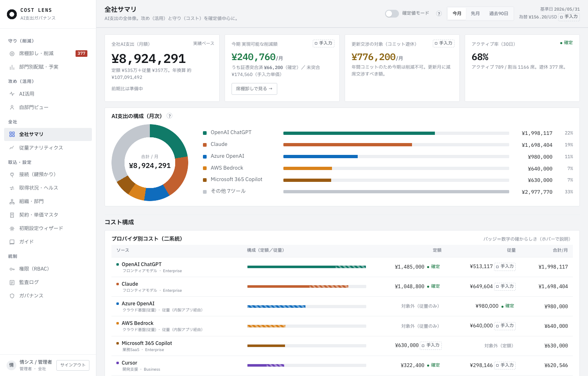Screen dimensions: 588x376
Task: Switch to the 先月 period tab
Action: [x=475, y=13]
